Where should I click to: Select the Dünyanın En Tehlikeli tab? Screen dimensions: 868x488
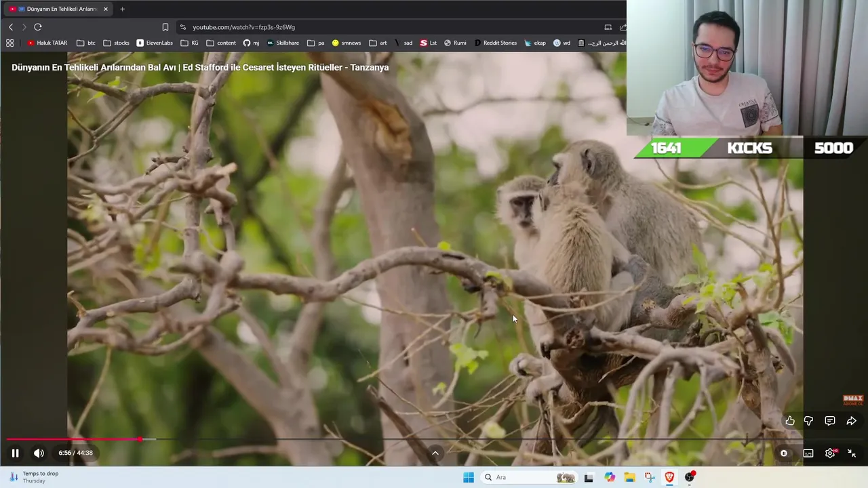tap(58, 9)
